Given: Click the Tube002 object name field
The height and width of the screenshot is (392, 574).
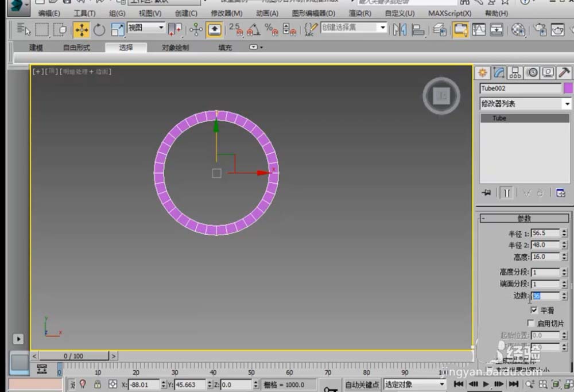Looking at the screenshot, I should coord(520,88).
